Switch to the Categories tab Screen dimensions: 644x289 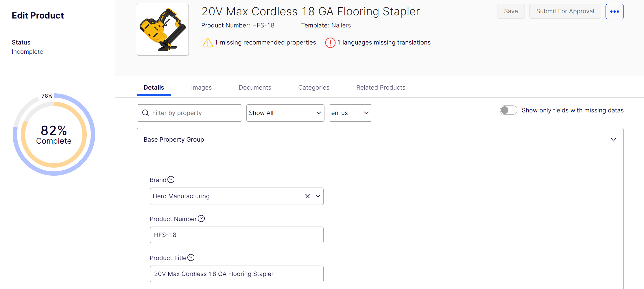pyautogui.click(x=313, y=88)
